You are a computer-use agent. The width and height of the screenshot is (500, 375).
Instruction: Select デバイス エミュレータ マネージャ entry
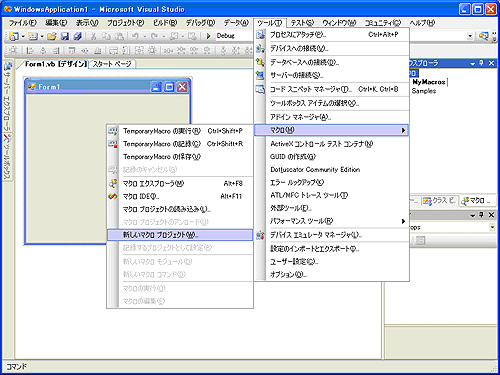pos(332,235)
